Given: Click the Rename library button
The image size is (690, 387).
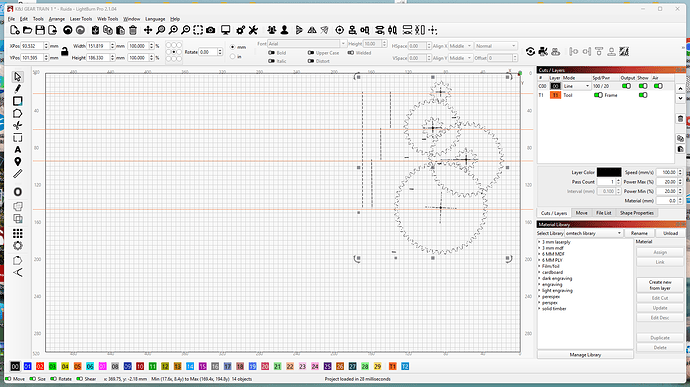Looking at the screenshot, I should [x=639, y=233].
